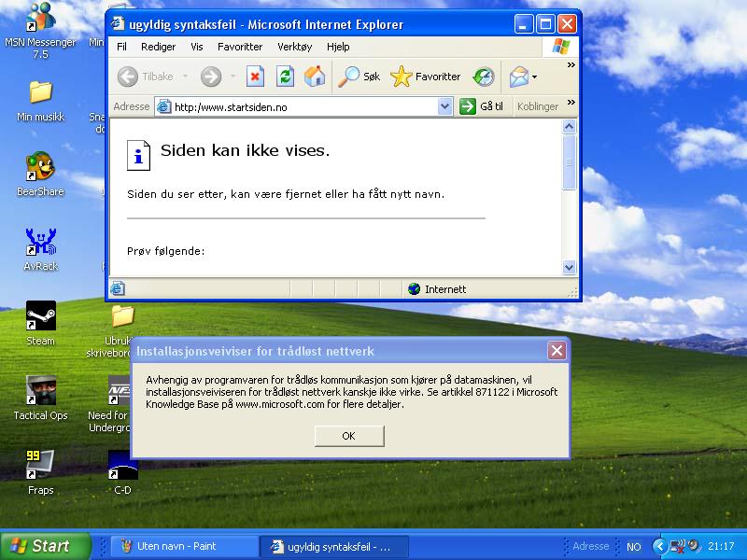Click the page icon in address bar
The height and width of the screenshot is (560, 747).
(164, 106)
